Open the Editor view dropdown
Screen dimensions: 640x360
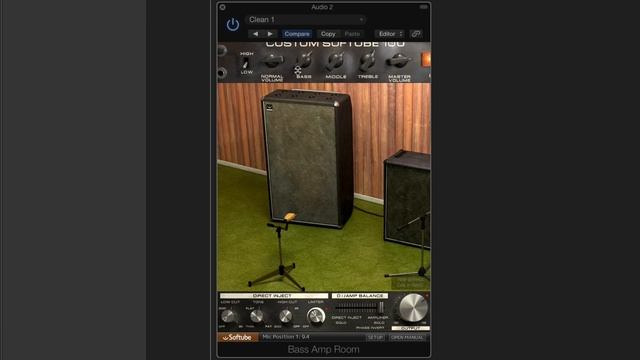tap(390, 34)
